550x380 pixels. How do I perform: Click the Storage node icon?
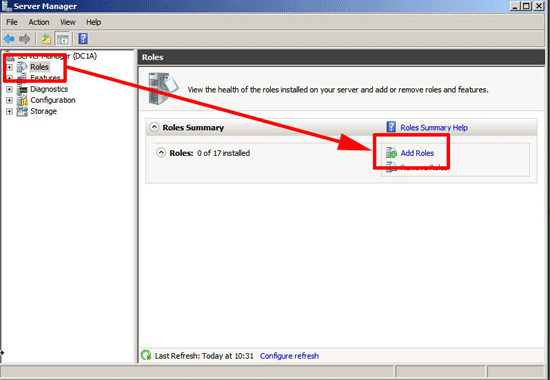pos(22,112)
